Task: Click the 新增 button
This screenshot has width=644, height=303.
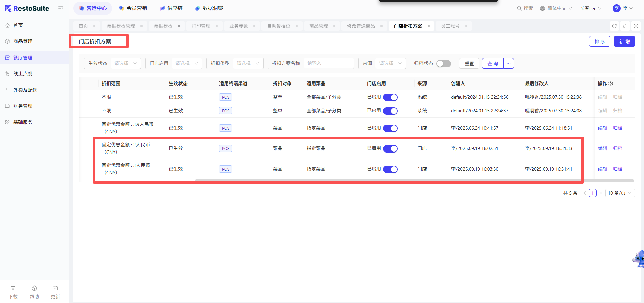Action: [x=624, y=42]
